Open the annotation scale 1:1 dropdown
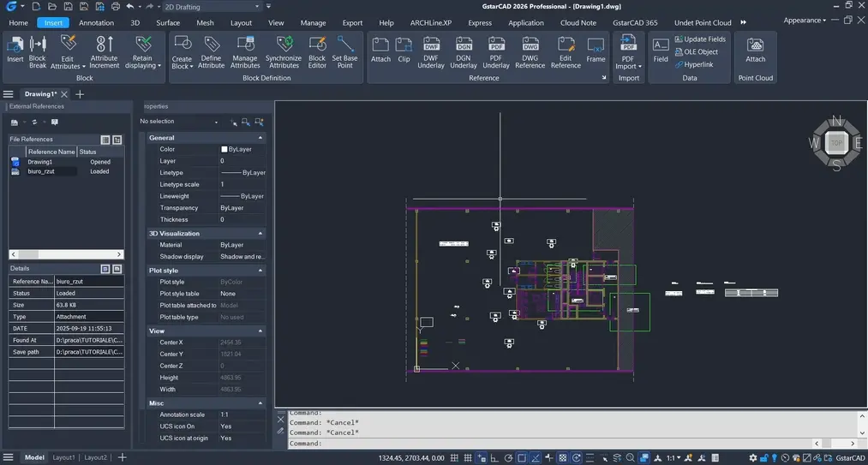This screenshot has width=868, height=465. click(673, 458)
